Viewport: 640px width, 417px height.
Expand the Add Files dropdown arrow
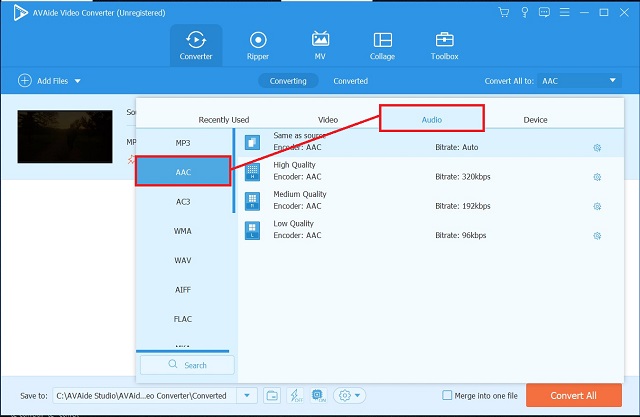tap(78, 81)
